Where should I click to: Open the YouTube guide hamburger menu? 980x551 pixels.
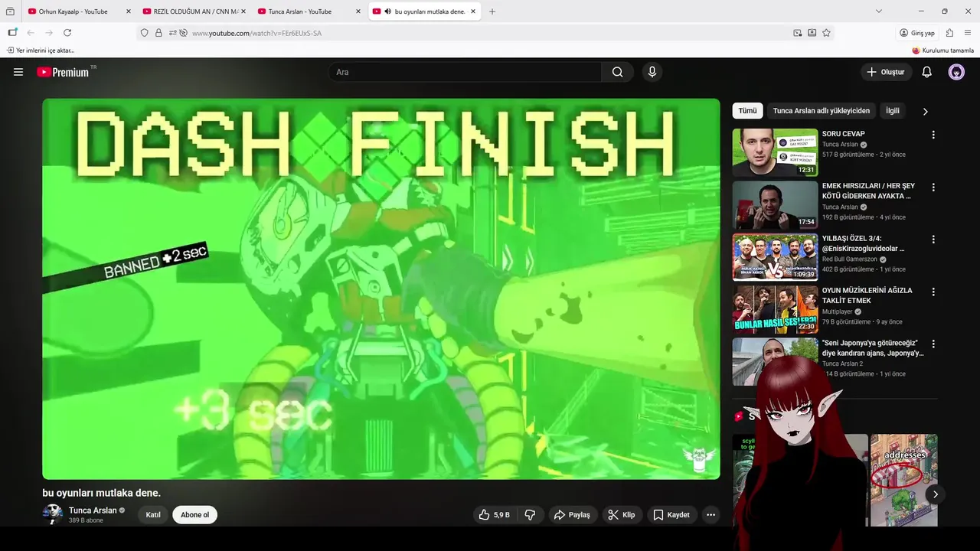18,72
